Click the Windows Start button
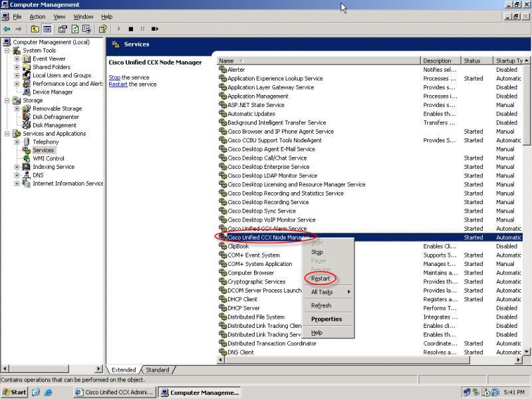The image size is (532, 399). coord(14,392)
